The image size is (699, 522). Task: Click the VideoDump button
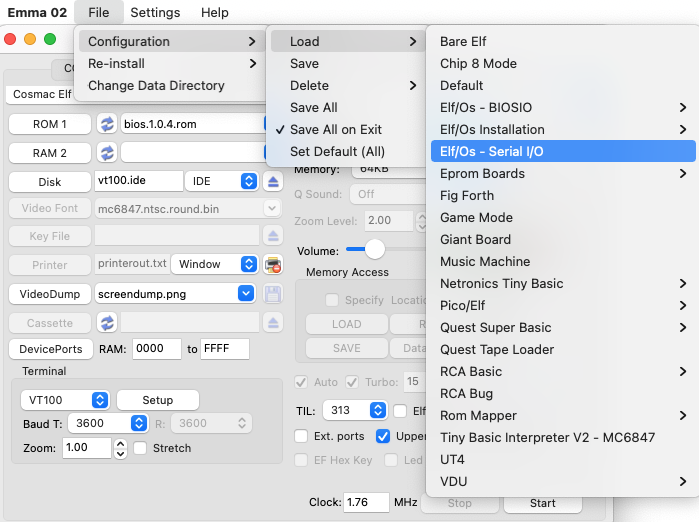pos(50,294)
